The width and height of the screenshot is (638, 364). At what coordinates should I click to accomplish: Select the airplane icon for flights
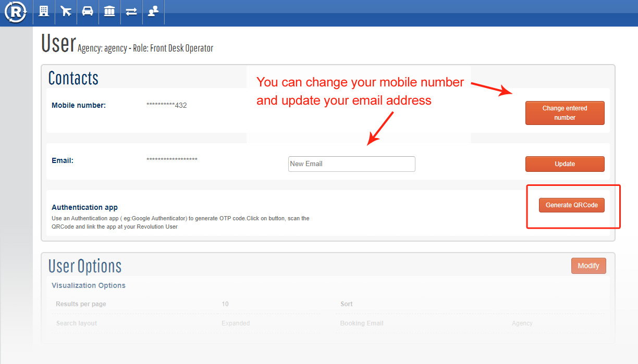(66, 11)
